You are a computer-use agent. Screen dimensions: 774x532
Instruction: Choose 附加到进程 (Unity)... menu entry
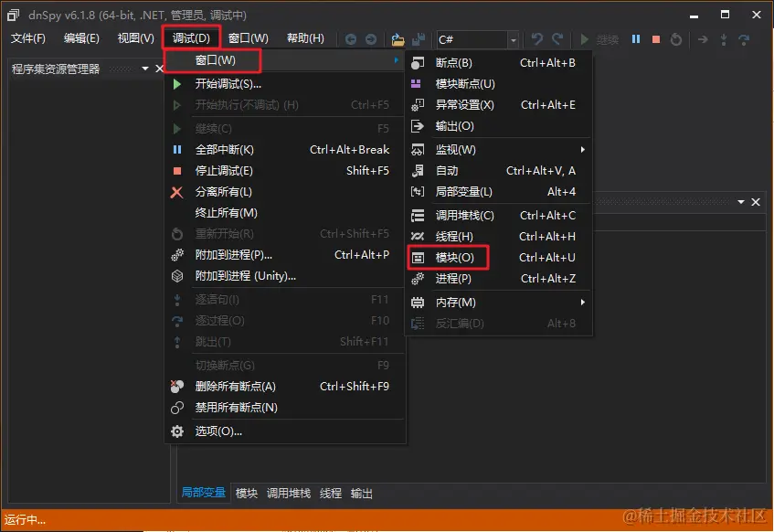[285, 276]
